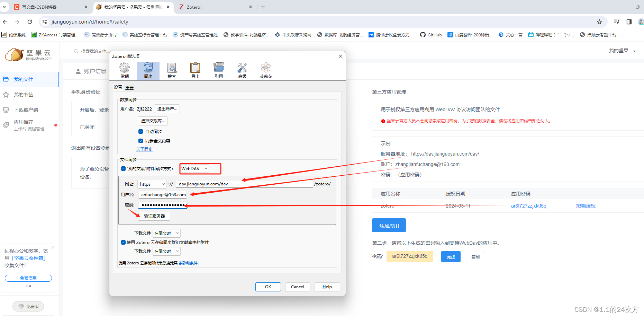The height and width of the screenshot is (316, 644).
Task: Toggle 使用 Zotero 云存储同步群组文献库 checkbox
Action: tap(123, 243)
